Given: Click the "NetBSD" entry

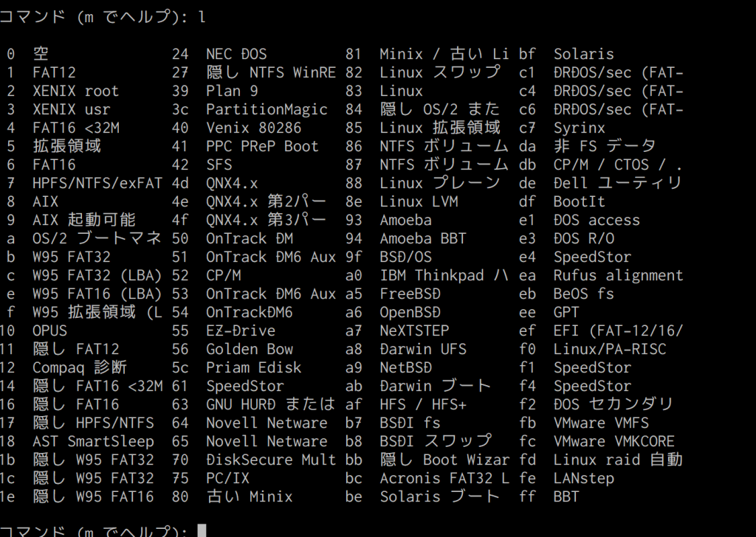Looking at the screenshot, I should point(405,367).
